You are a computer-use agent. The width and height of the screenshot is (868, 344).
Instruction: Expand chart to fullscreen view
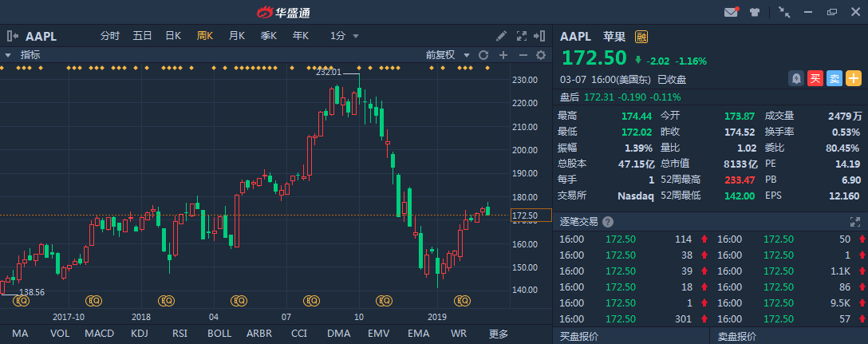[x=522, y=36]
